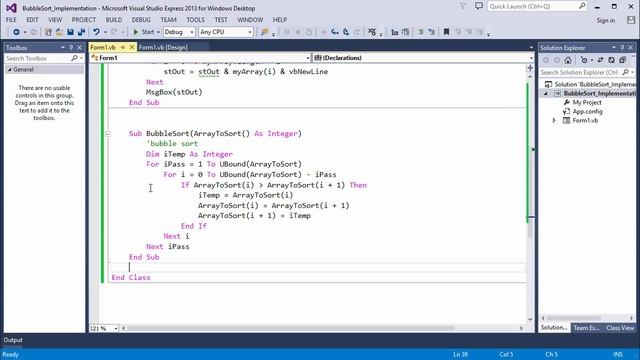Save the current file with Save icon
640x360 pixels.
(x=70, y=32)
